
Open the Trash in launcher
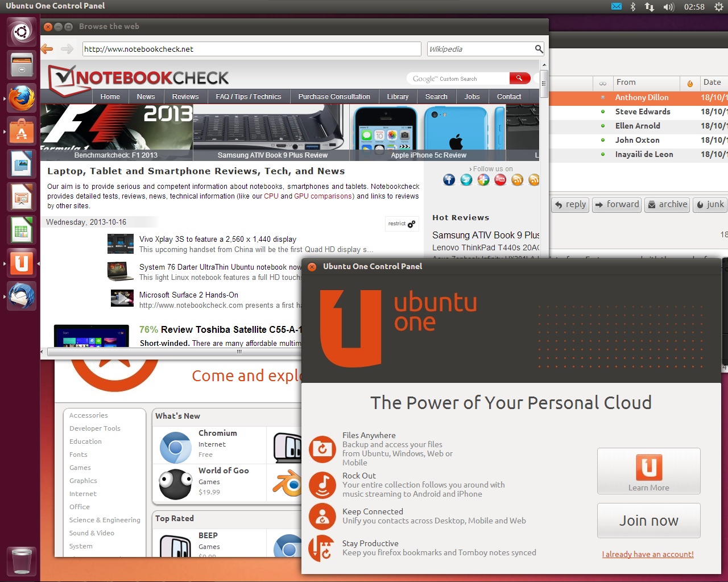[x=22, y=561]
